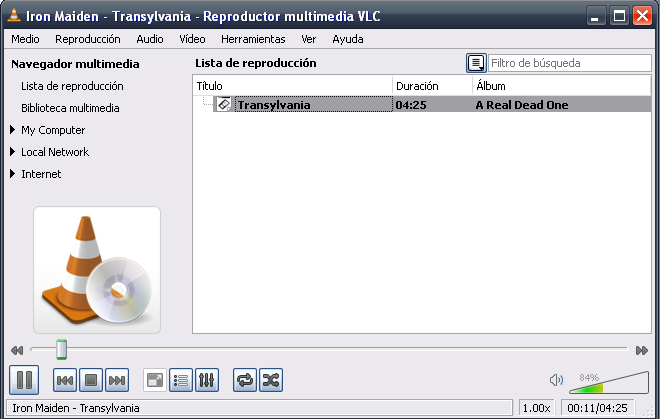Sort playlist by Duración column header
Screen dimensions: 660x419
[432, 86]
